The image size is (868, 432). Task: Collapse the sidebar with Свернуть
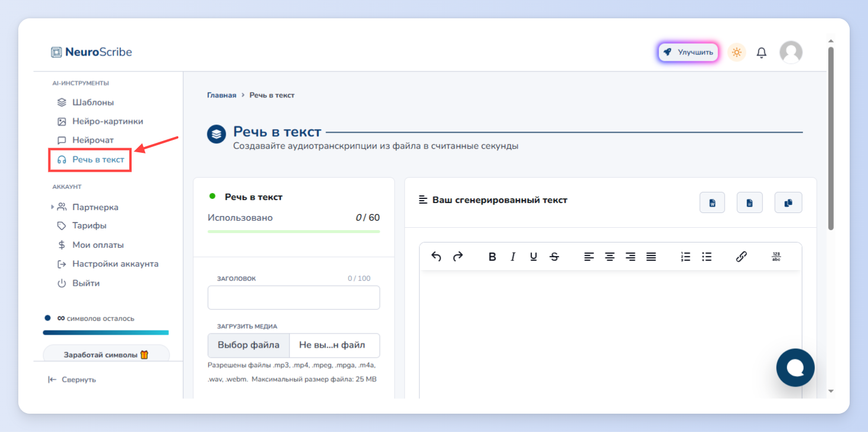(x=72, y=379)
